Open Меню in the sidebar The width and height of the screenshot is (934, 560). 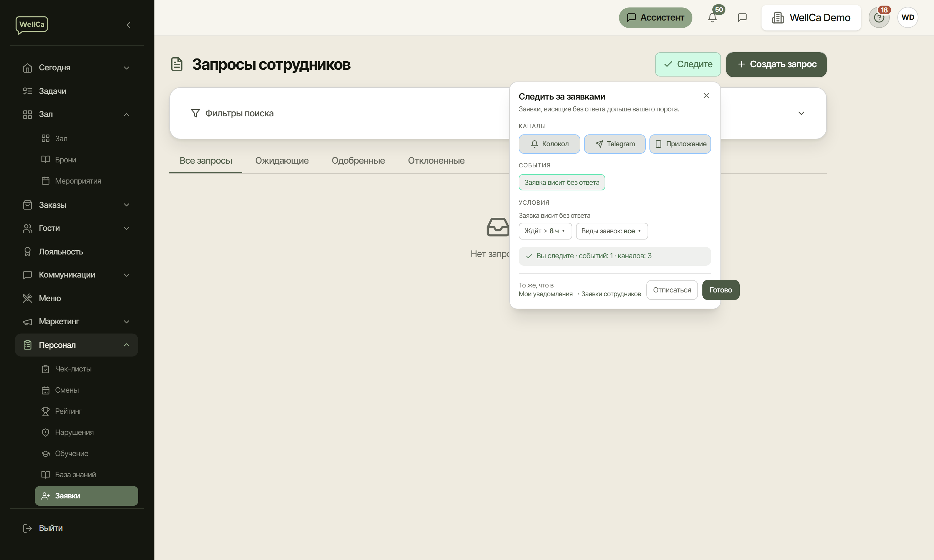(77, 298)
